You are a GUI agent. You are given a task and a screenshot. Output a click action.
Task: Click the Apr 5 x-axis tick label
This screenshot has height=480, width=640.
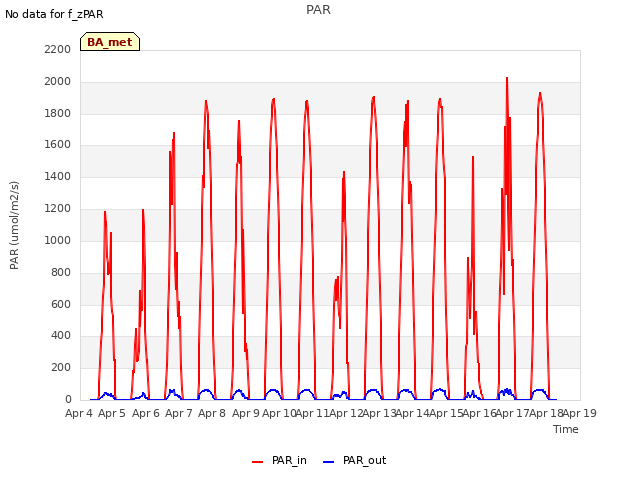coord(112,413)
